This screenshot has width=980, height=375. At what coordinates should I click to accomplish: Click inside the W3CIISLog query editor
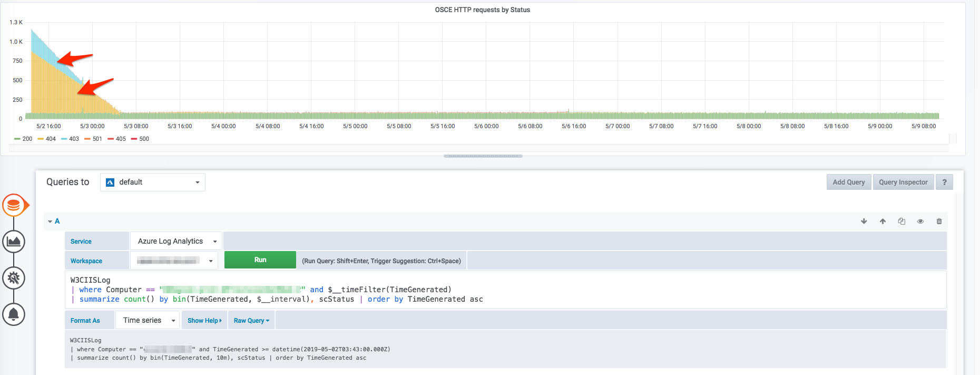[506, 290]
